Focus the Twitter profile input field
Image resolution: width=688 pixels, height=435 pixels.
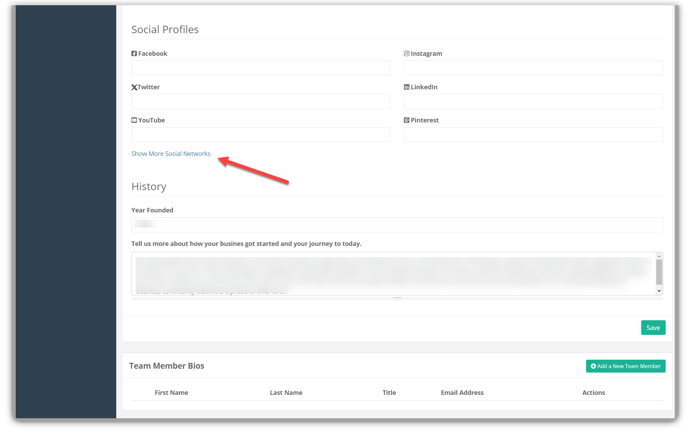pyautogui.click(x=261, y=101)
